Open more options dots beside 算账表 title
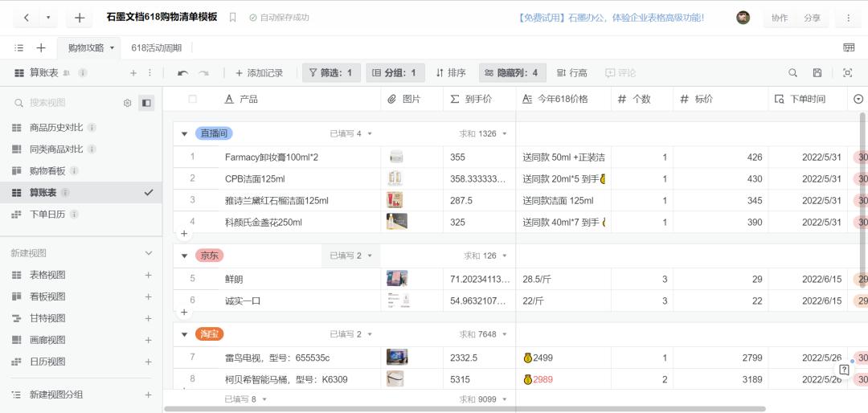The height and width of the screenshot is (413, 868). pos(149,72)
